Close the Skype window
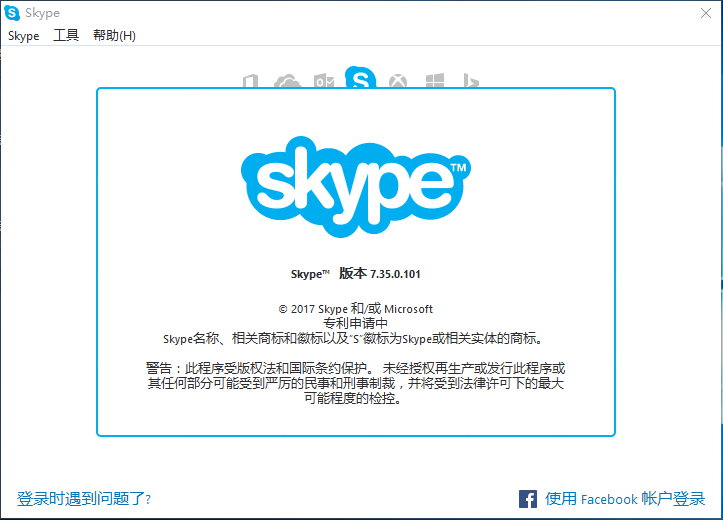The height and width of the screenshot is (520, 723). [x=705, y=13]
